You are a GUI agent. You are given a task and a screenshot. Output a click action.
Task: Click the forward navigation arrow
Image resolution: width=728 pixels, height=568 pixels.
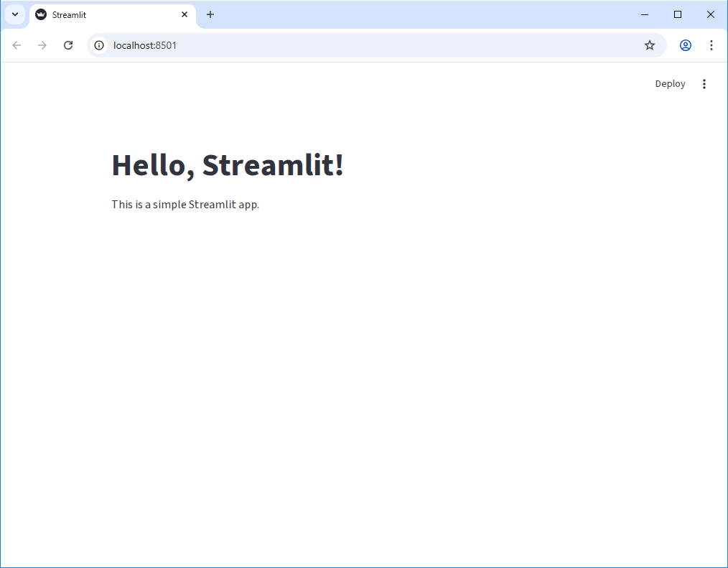coord(42,45)
